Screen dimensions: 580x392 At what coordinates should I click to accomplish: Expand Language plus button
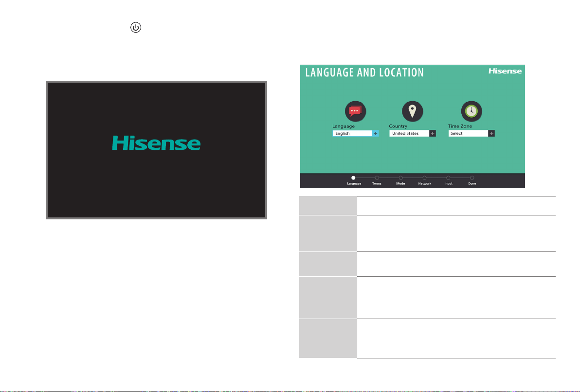pos(376,133)
